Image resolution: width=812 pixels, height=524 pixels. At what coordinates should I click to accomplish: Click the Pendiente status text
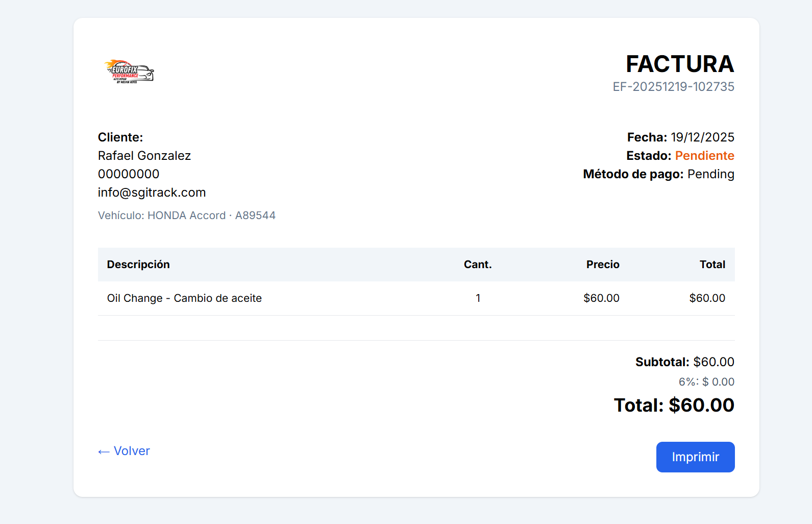(704, 156)
